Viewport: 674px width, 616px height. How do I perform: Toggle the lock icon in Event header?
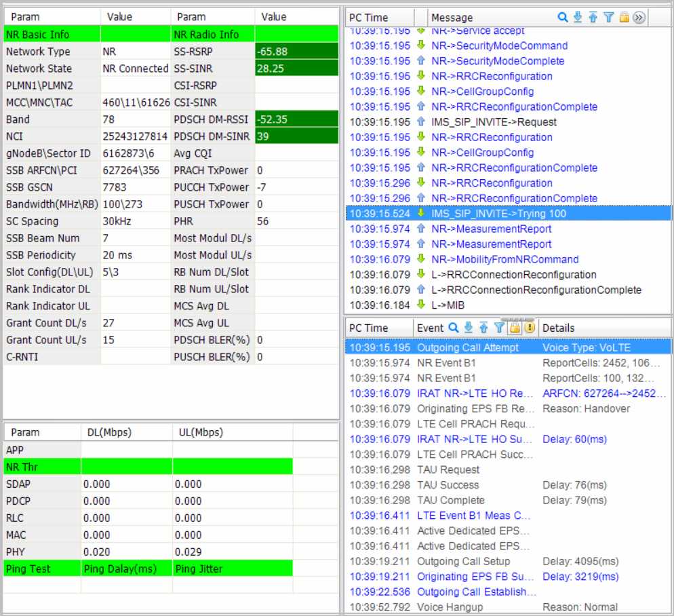[515, 328]
